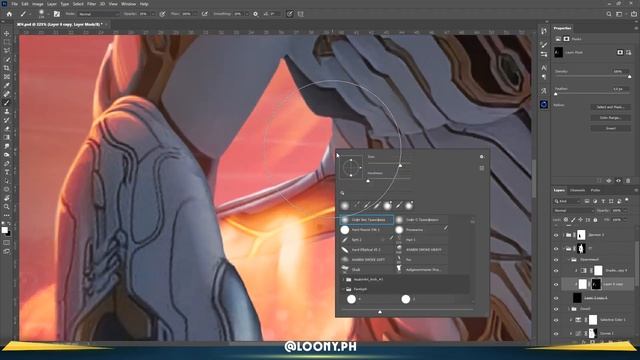Select Layer 6 copy mask thumbnail
Image resolution: width=640 pixels, height=360 pixels.
click(x=596, y=284)
